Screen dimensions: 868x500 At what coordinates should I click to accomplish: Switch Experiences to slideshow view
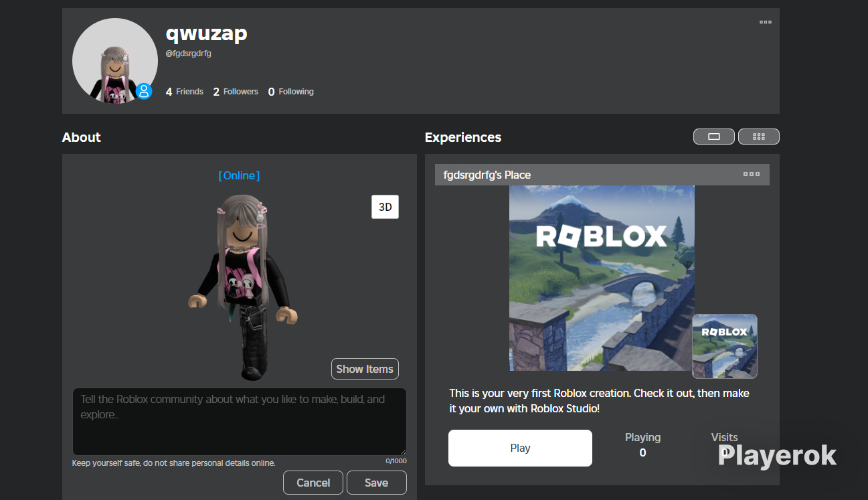(x=714, y=137)
